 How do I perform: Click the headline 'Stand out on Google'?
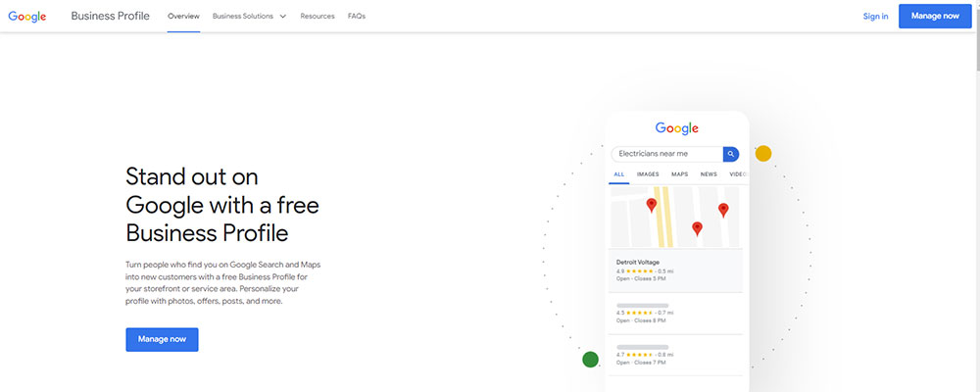tap(222, 205)
